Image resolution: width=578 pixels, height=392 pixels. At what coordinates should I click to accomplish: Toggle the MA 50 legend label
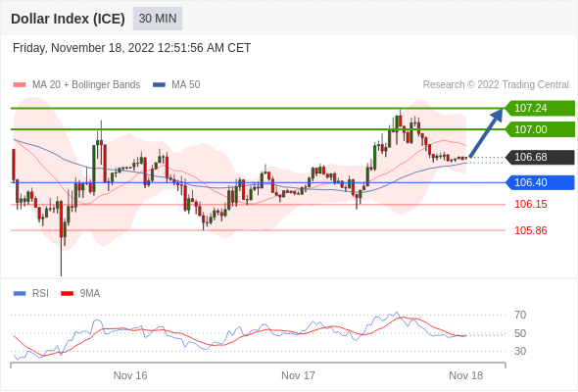pos(186,85)
